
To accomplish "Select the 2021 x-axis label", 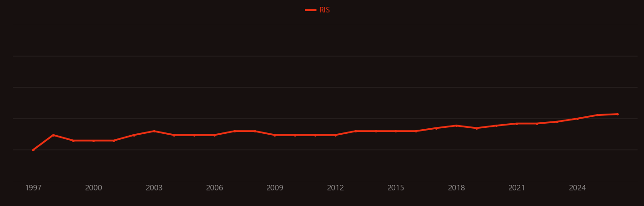I will (517, 188).
